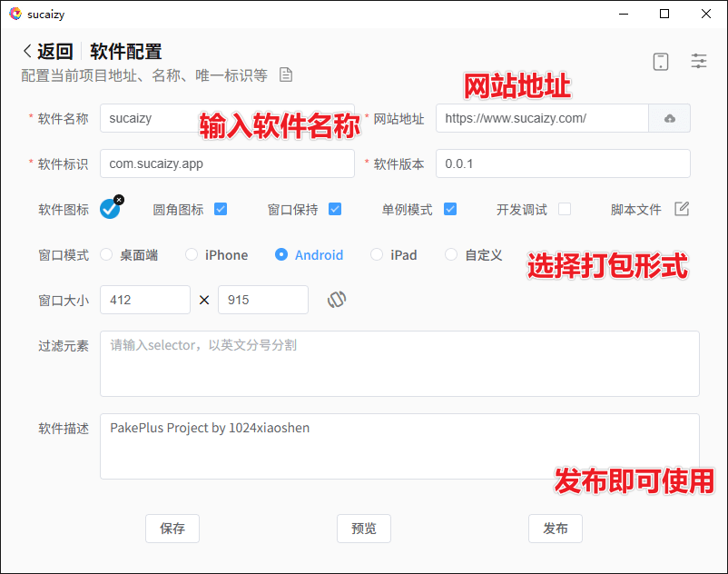Click the 软件图标 blue checkmark icon
Screen dimensions: 728x574
click(111, 209)
